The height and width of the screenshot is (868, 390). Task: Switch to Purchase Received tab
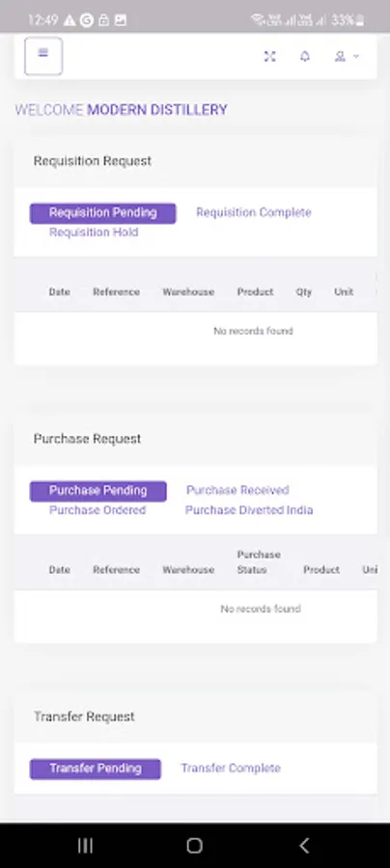coord(237,491)
